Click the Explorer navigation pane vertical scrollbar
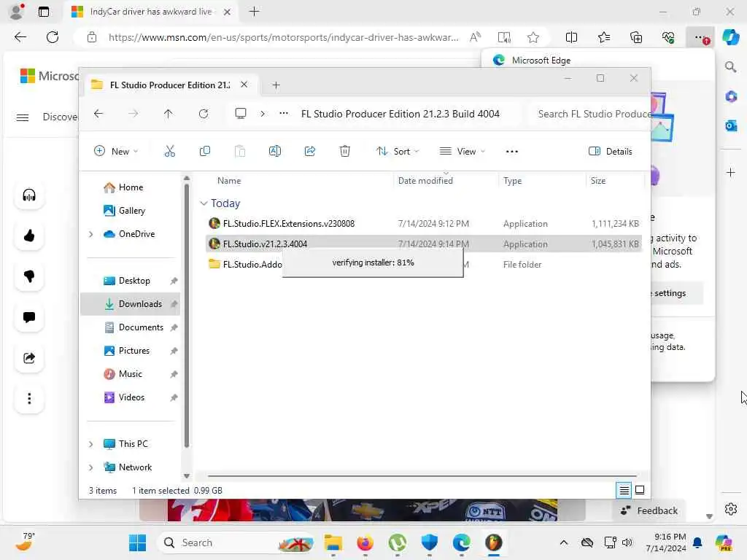This screenshot has height=560, width=747. click(x=186, y=314)
